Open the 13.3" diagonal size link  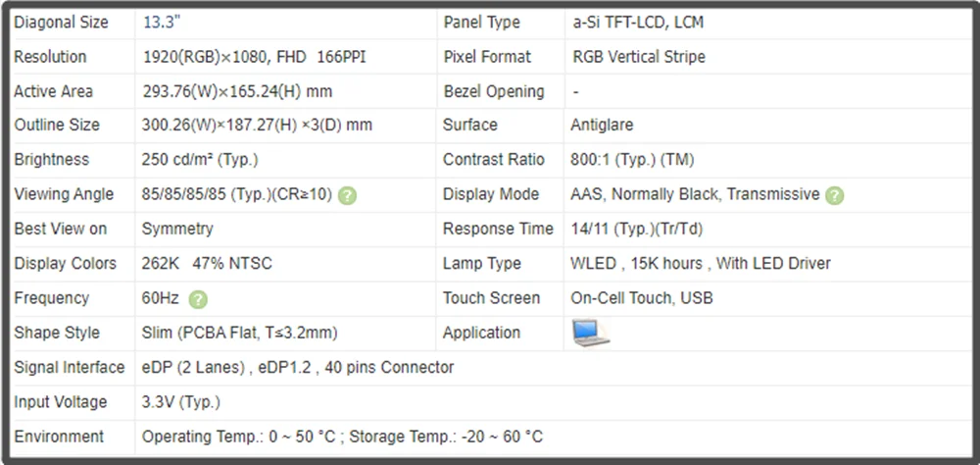pos(161,23)
